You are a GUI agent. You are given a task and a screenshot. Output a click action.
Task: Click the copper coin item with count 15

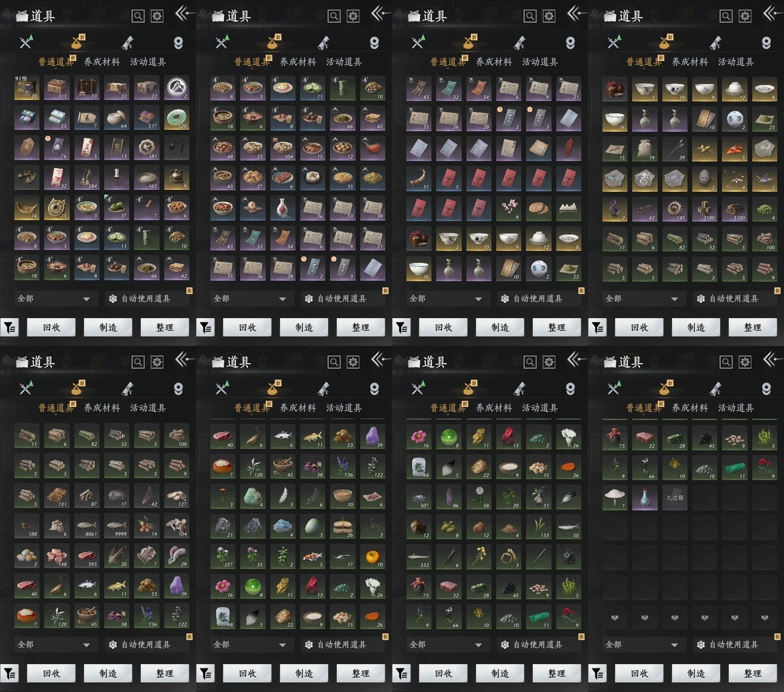[57, 208]
